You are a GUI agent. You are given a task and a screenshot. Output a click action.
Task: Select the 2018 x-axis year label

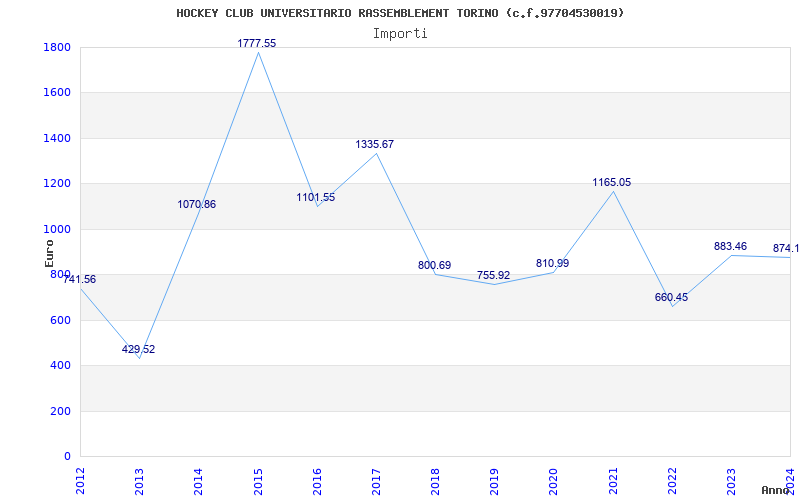[x=435, y=481]
